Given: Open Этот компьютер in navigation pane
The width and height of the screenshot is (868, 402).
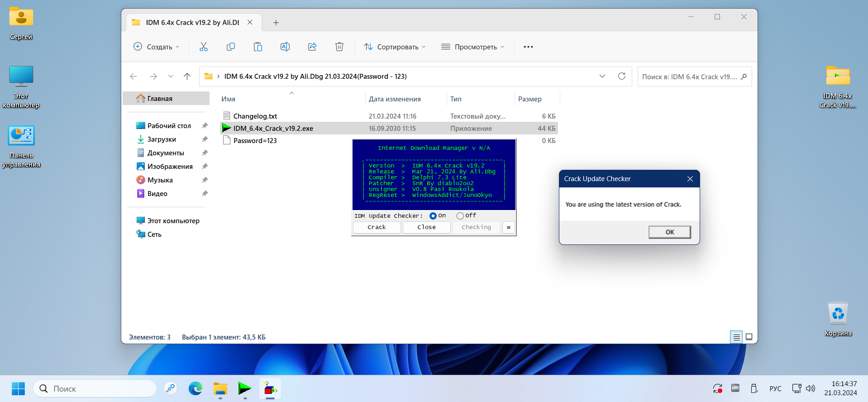Looking at the screenshot, I should pyautogui.click(x=166, y=220).
